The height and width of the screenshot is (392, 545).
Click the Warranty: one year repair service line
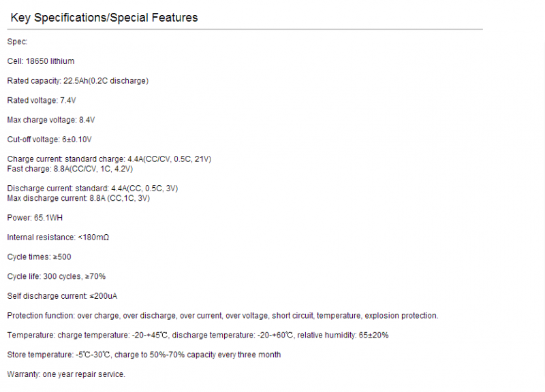coord(66,374)
